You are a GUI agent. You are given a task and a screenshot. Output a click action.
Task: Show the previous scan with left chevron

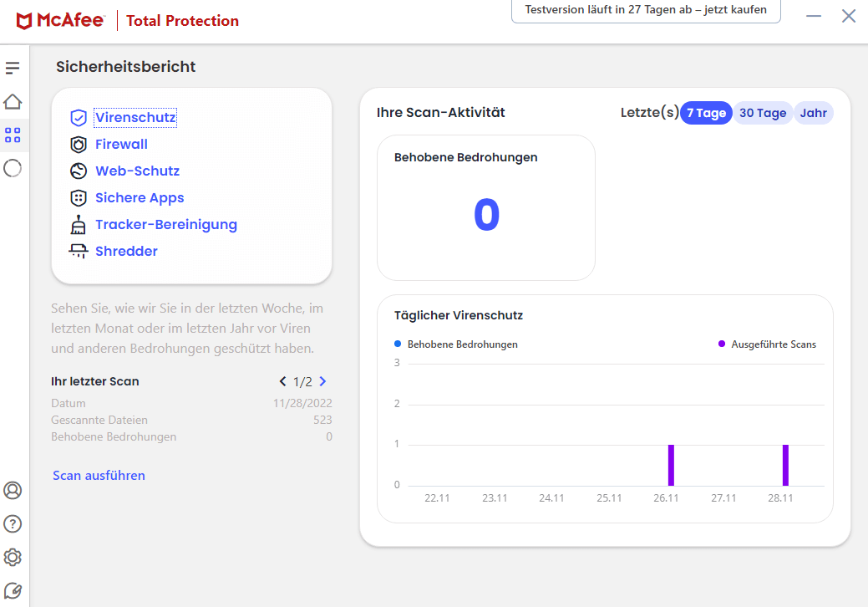point(283,381)
